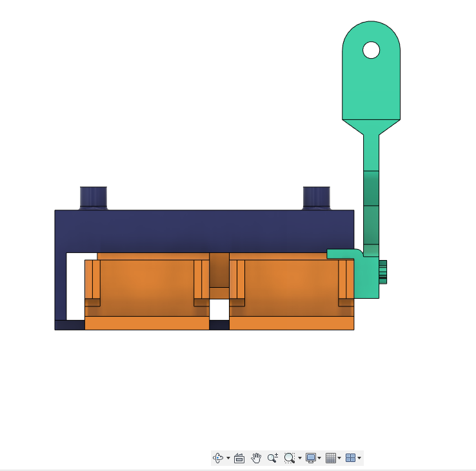Select the green lever arm body
This screenshot has height=471, width=476.
click(x=371, y=91)
